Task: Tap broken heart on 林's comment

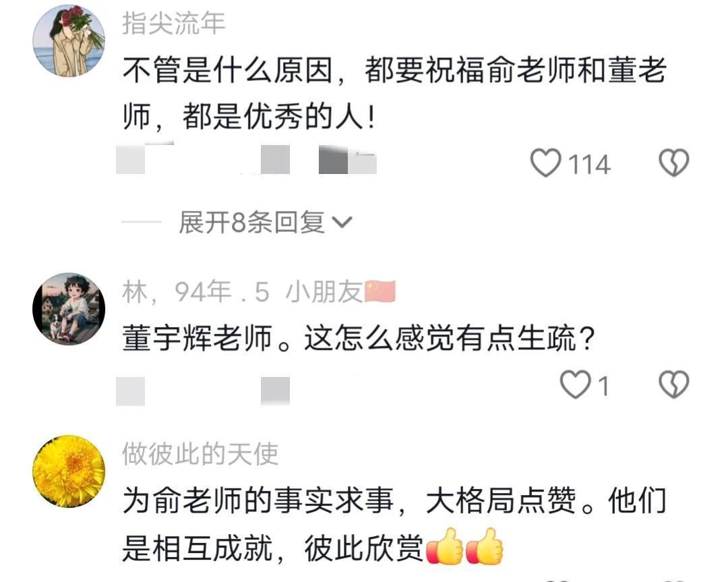Action: click(673, 385)
